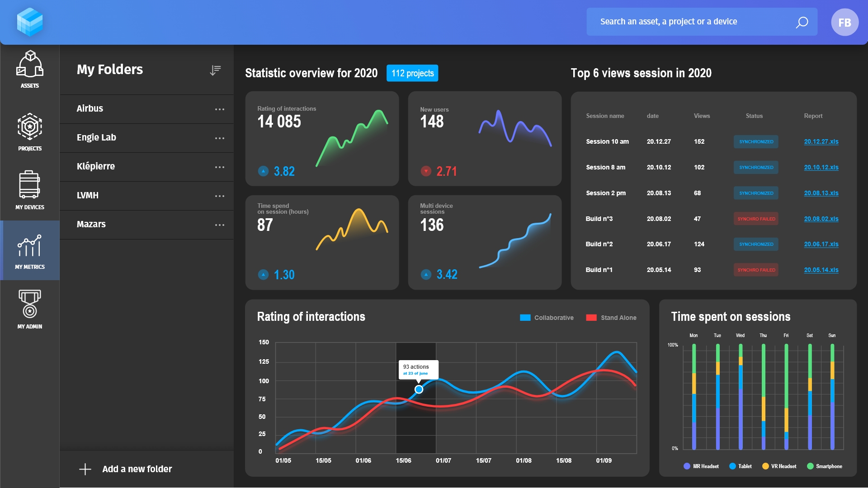Expand Mazars folder more options
Image resolution: width=868 pixels, height=488 pixels.
tap(220, 225)
